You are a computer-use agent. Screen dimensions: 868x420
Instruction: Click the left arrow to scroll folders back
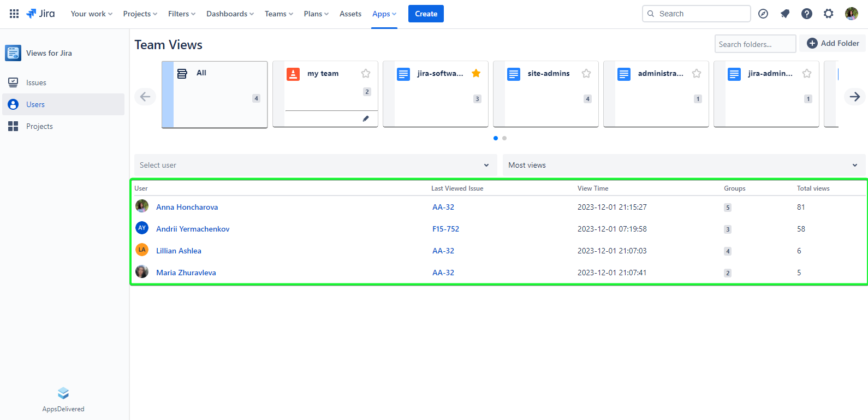coord(145,97)
